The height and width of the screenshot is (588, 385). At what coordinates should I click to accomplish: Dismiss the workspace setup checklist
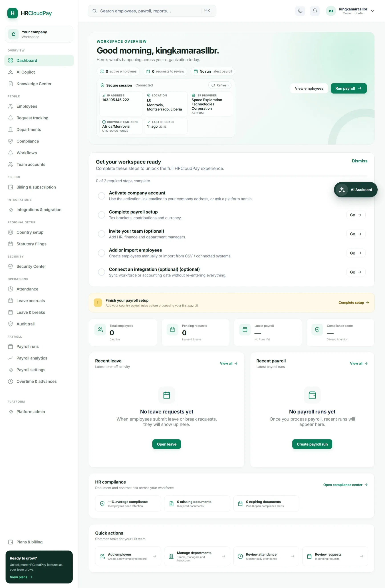tap(360, 161)
